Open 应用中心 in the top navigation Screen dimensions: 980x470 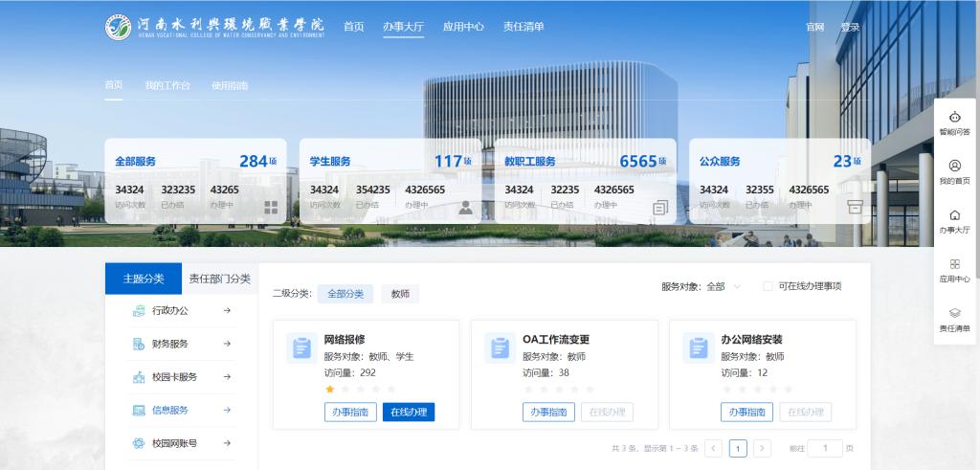[463, 27]
